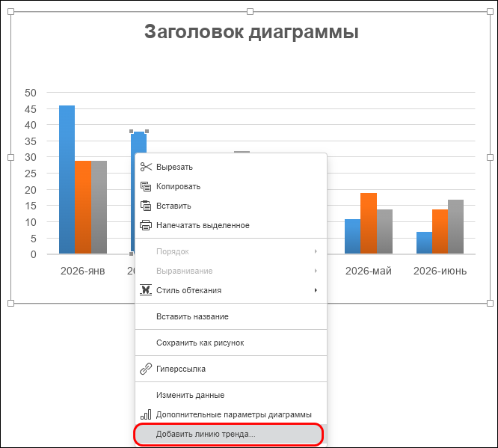Click the selected tall blue bar with handles

138,142
